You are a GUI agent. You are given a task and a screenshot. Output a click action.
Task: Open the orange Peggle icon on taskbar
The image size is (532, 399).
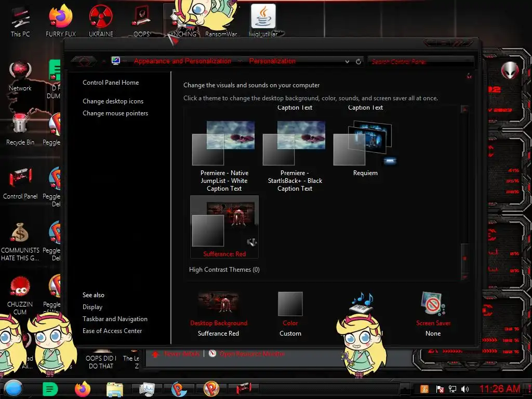211,389
